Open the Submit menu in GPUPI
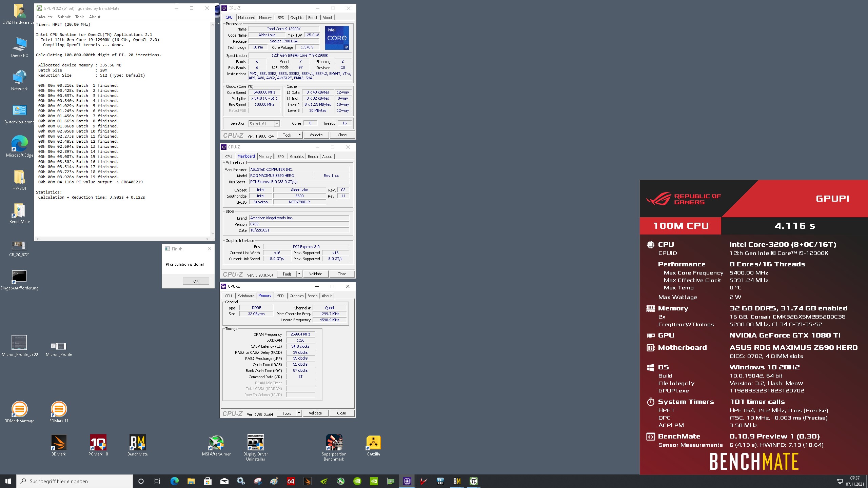 point(64,17)
